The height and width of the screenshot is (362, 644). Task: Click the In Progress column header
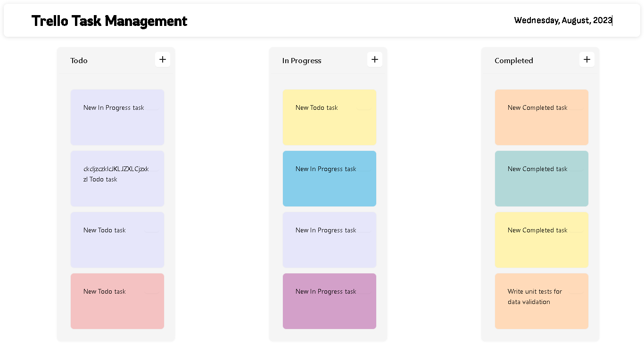point(301,60)
